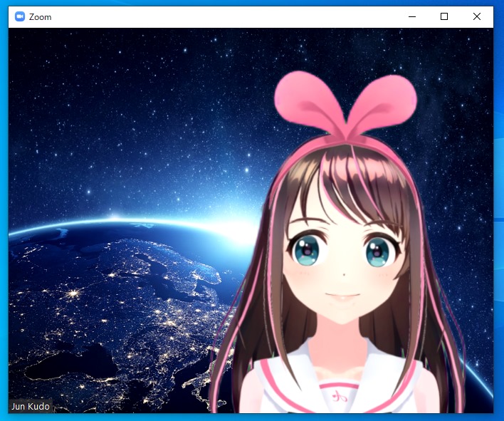The height and width of the screenshot is (421, 504).
Task: Click the avatar's nose
Action: (x=343, y=275)
